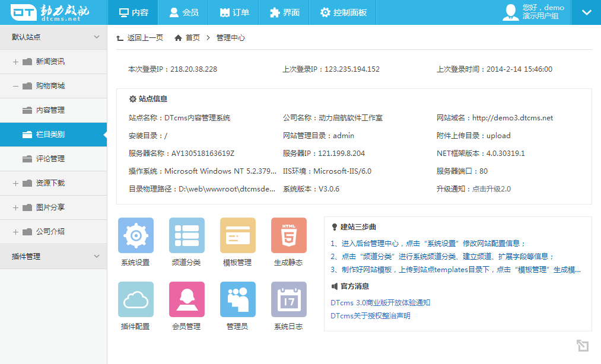The image size is (601, 364).
Task: Click the 内容管理 folder icon
Action: click(27, 110)
